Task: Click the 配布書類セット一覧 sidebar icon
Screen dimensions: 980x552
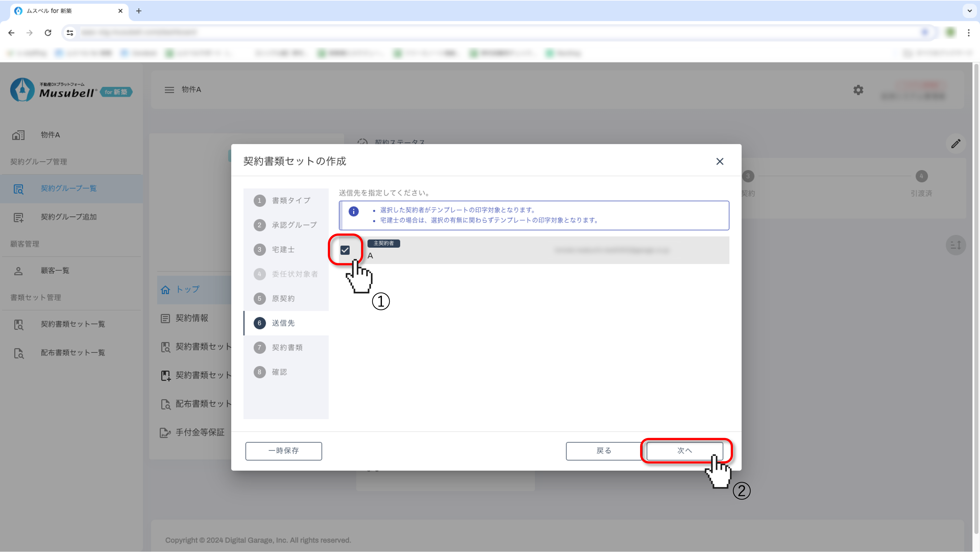Action: point(18,353)
